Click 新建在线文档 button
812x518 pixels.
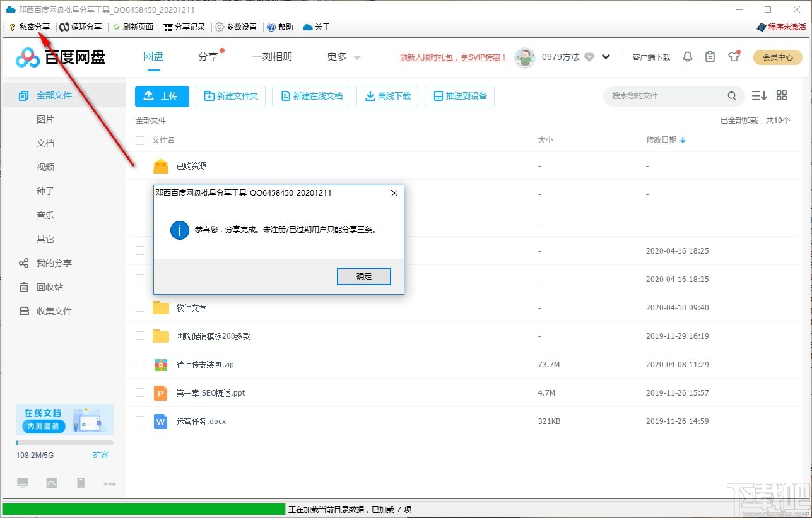pos(311,96)
